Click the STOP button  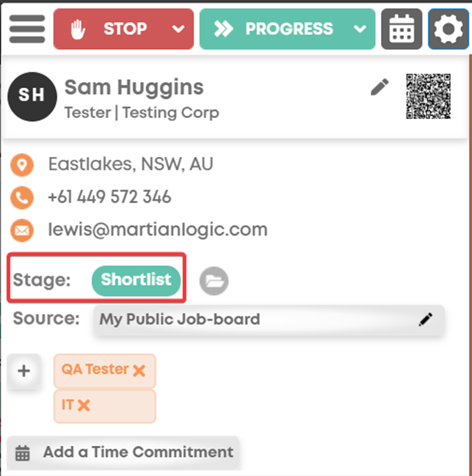click(x=109, y=29)
